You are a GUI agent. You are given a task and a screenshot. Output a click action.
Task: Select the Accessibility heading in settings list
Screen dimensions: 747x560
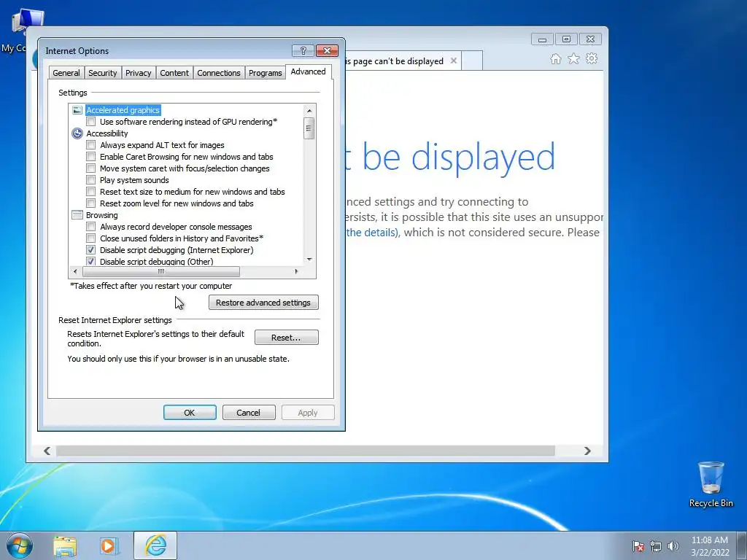[x=107, y=133]
